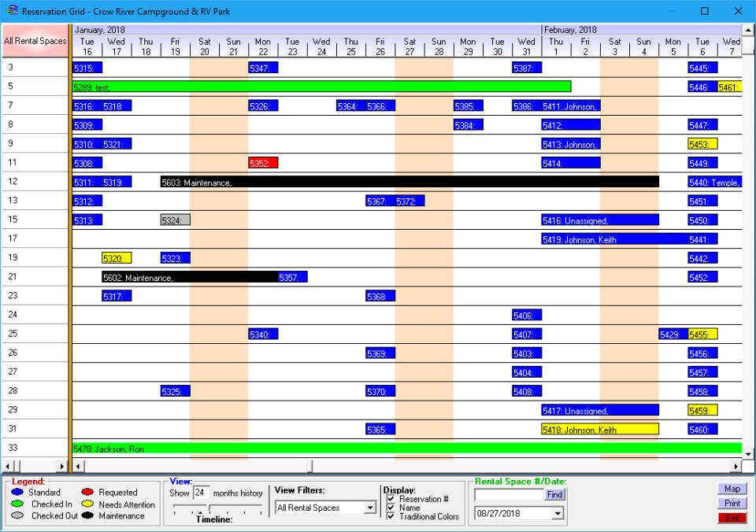Screen dimensions: 756x532
Task: Select reservation 5406 on space 24
Action: click(527, 315)
